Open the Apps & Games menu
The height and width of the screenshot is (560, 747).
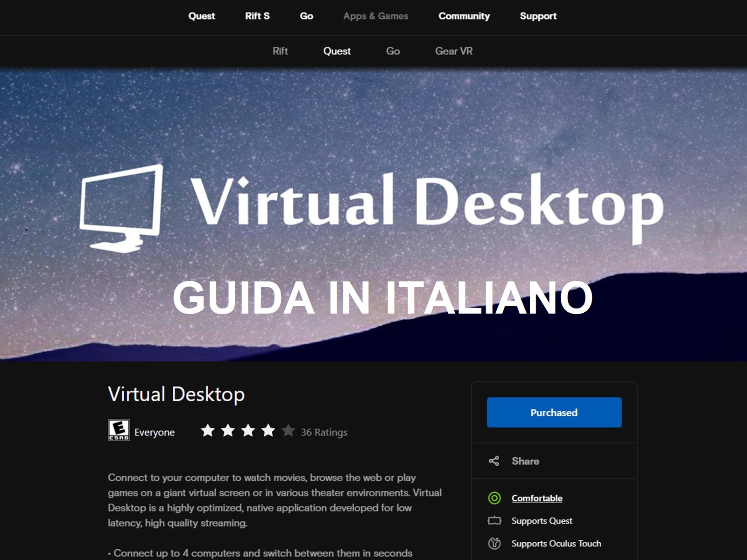tap(376, 16)
